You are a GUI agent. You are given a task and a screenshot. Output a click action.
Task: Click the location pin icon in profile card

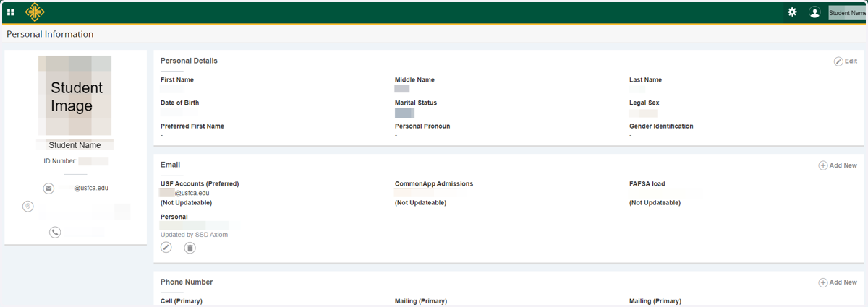(28, 207)
